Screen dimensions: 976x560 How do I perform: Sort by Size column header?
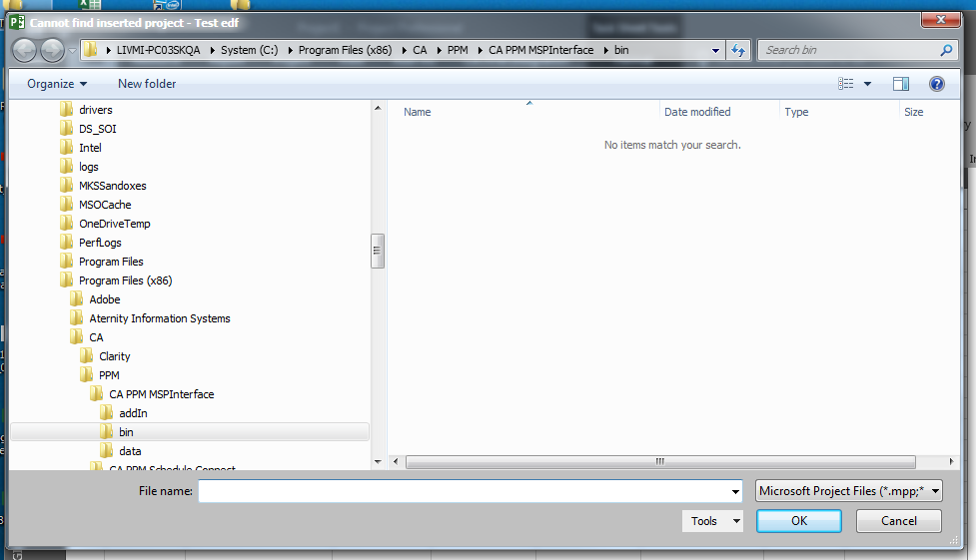(913, 112)
